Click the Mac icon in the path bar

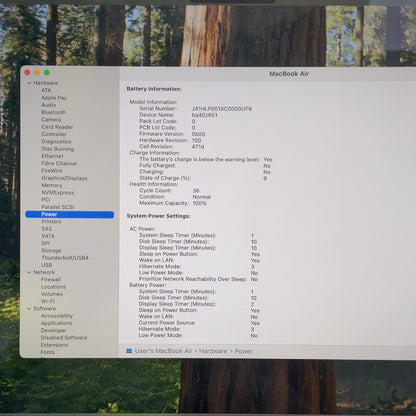click(129, 351)
